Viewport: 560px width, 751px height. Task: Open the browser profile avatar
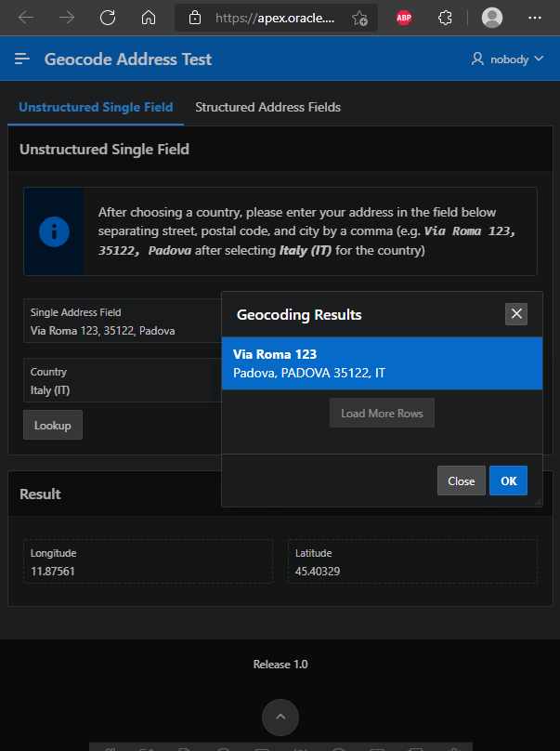coord(491,17)
